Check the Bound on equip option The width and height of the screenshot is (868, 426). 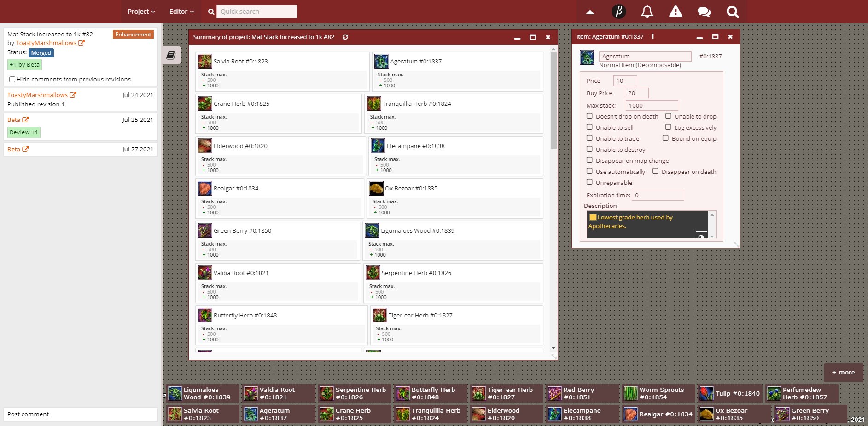(x=665, y=138)
